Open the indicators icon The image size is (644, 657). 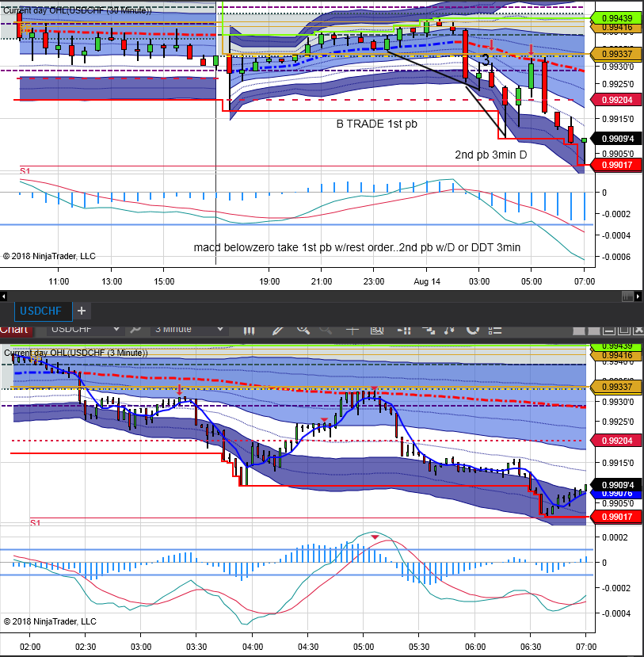(449, 330)
